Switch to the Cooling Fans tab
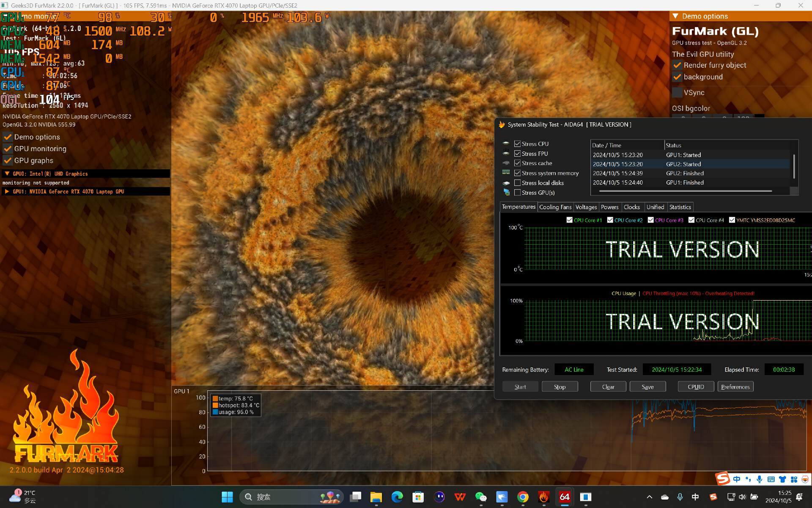The image size is (812, 508). (555, 207)
